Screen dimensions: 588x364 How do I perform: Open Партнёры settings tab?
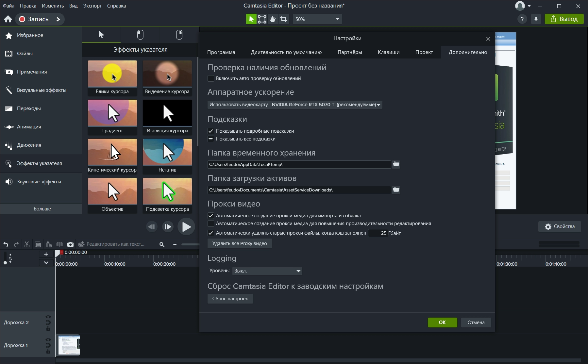tap(350, 52)
